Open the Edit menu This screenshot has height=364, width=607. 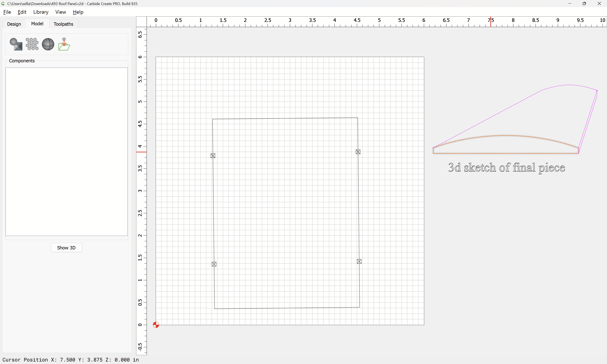[x=22, y=12]
